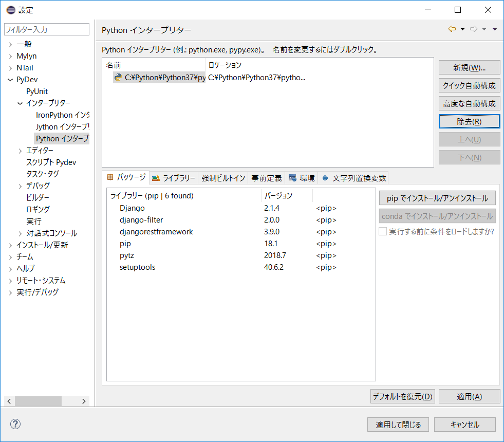The height and width of the screenshot is (442, 504).
Task: Click the 適用(A) button
Action: coord(469,396)
